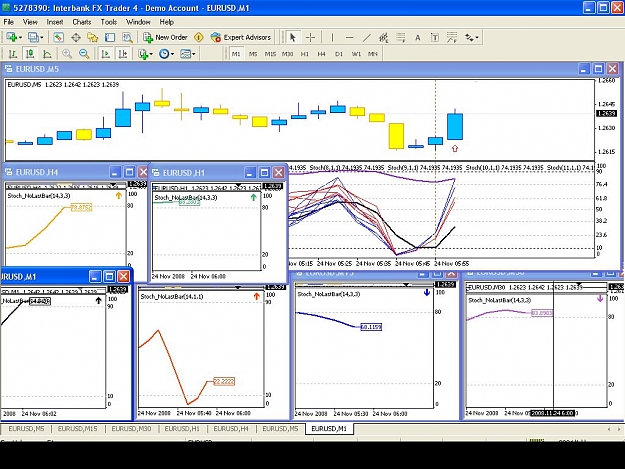The height and width of the screenshot is (469, 625).
Task: Select the M15 timeframe button
Action: point(270,54)
